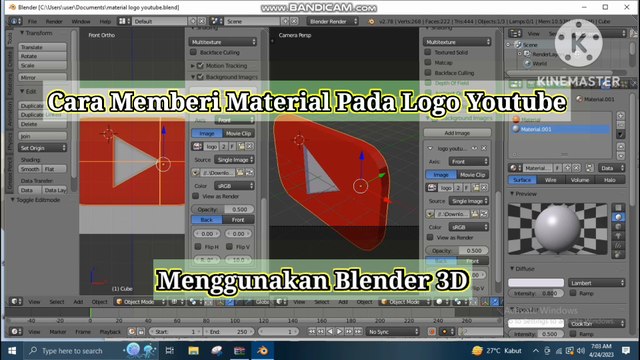Viewport: 640px width, 360px height.
Task: Open left view Object Mode dropdown
Action: pos(140,302)
